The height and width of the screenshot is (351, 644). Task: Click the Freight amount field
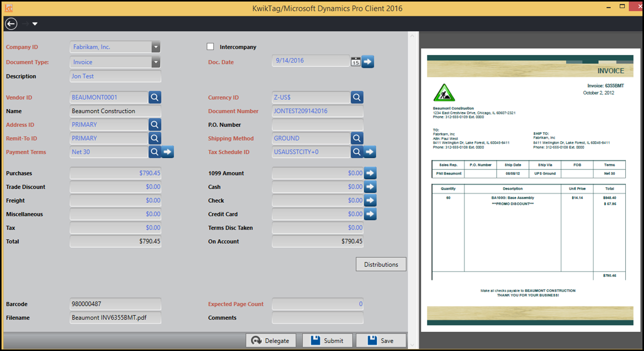[x=115, y=200]
